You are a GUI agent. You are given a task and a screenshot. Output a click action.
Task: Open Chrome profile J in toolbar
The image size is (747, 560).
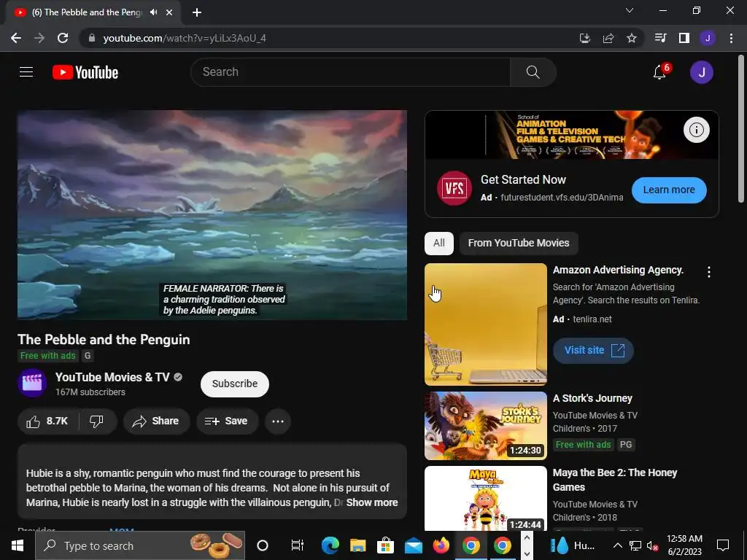click(708, 38)
